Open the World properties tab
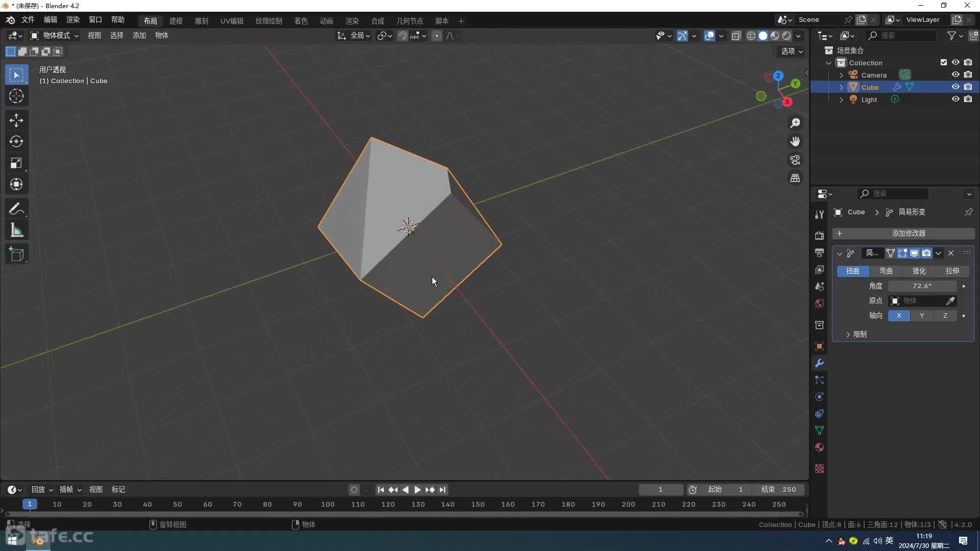The image size is (980, 551). pos(819,303)
